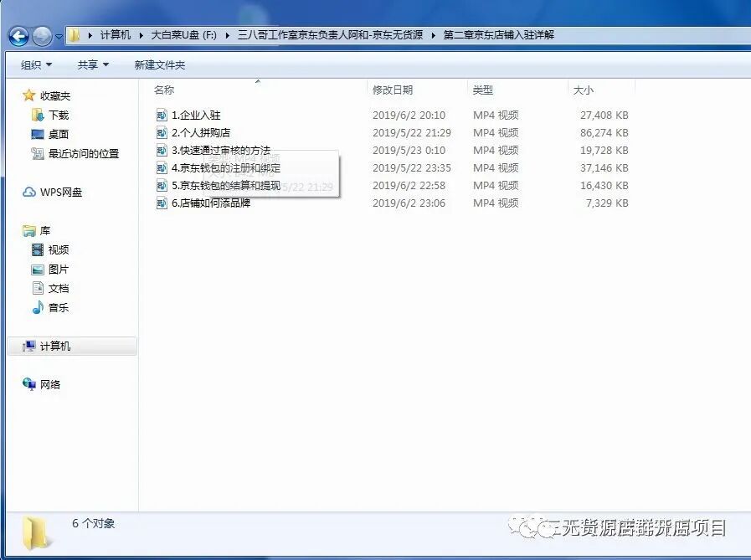Select the 计算机 computer icon in sidebar

pos(28,346)
